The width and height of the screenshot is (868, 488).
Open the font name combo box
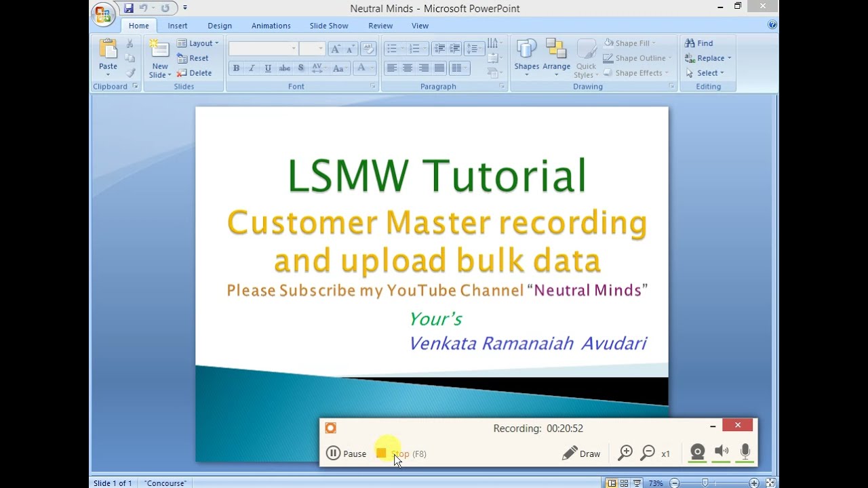263,49
